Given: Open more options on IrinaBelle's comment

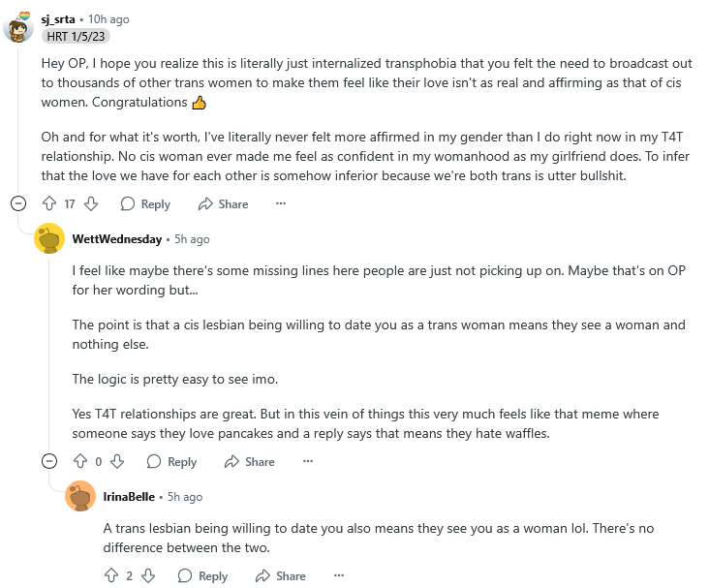Looking at the screenshot, I should [x=338, y=575].
